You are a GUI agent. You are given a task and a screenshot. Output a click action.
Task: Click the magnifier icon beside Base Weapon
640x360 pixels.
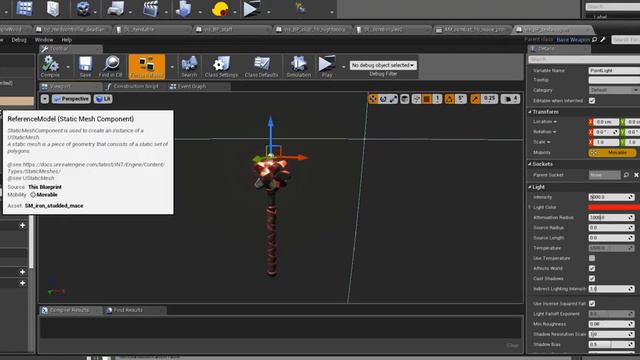coord(595,40)
